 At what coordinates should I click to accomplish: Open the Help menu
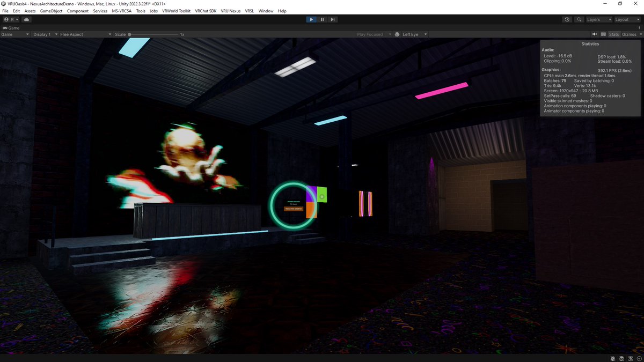pyautogui.click(x=282, y=11)
